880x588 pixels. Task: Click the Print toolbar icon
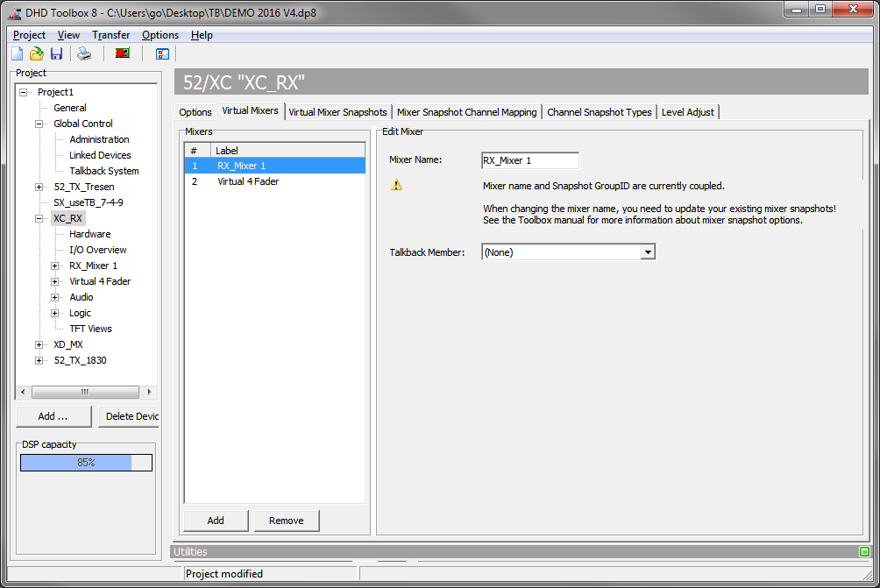[x=84, y=53]
